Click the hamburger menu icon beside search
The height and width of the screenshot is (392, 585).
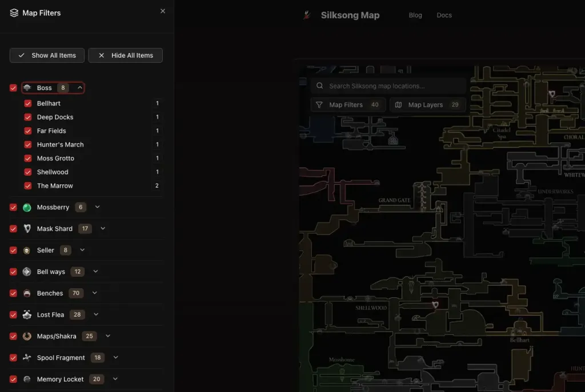303,82
